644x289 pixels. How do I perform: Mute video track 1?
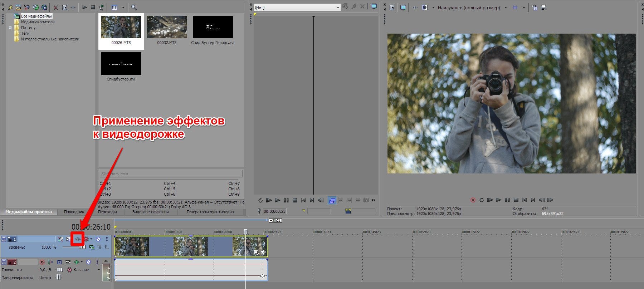[98, 239]
